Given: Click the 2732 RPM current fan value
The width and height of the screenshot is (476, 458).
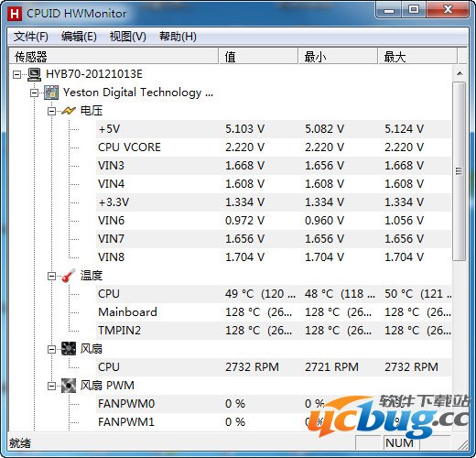Looking at the screenshot, I should click(252, 367).
